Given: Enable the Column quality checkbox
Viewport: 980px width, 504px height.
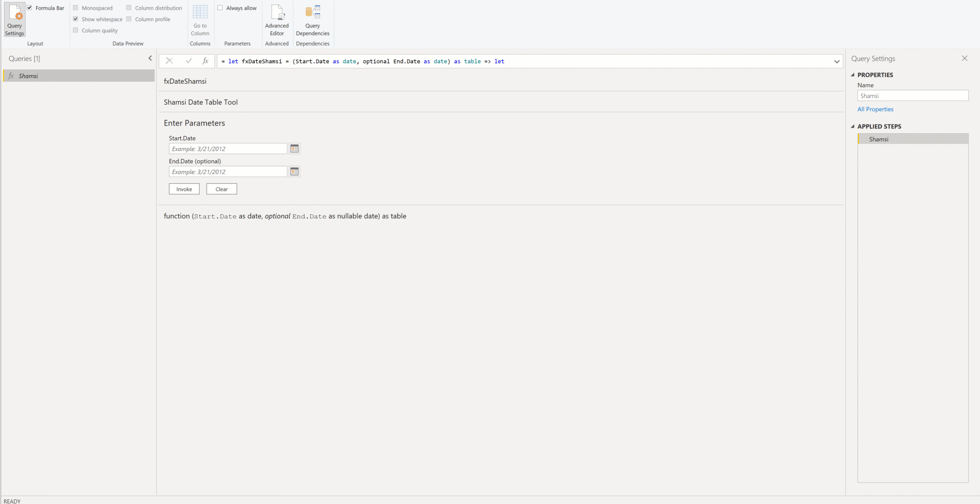Looking at the screenshot, I should pos(76,30).
